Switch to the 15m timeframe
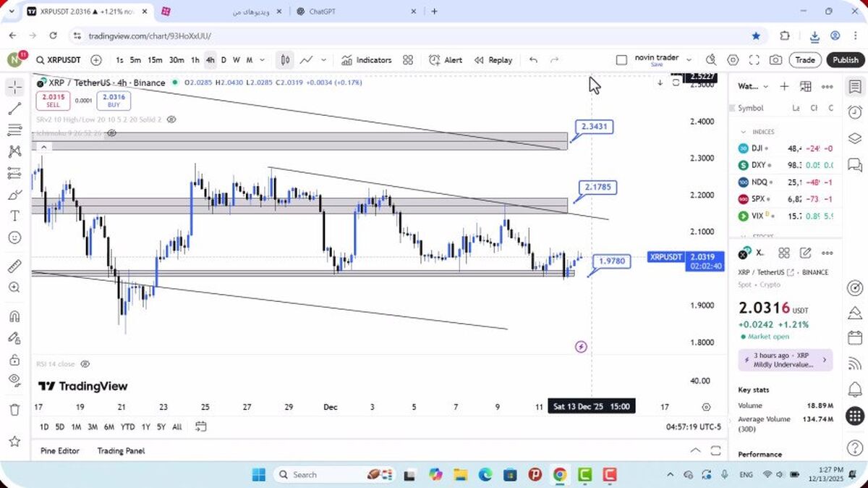The image size is (868, 488). point(155,60)
